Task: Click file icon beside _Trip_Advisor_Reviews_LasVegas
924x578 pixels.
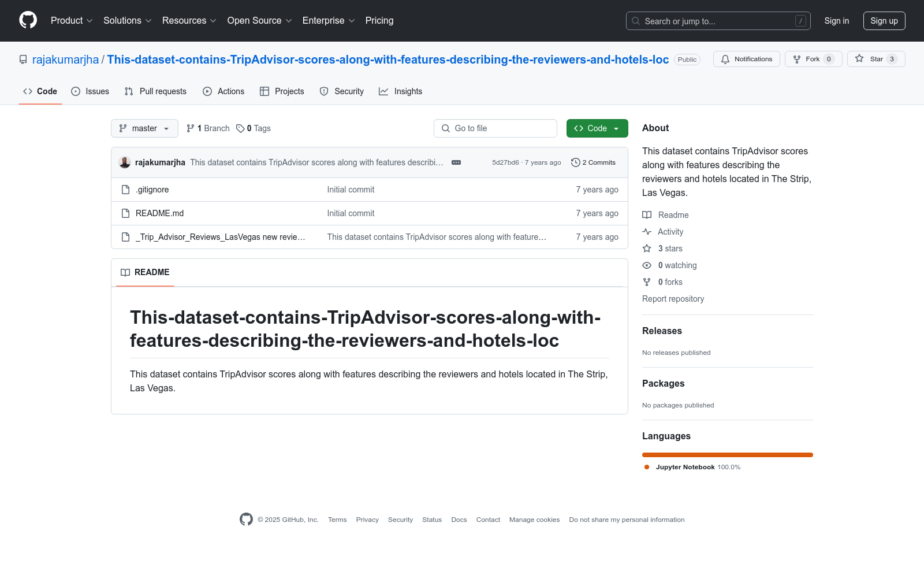Action: click(x=125, y=237)
